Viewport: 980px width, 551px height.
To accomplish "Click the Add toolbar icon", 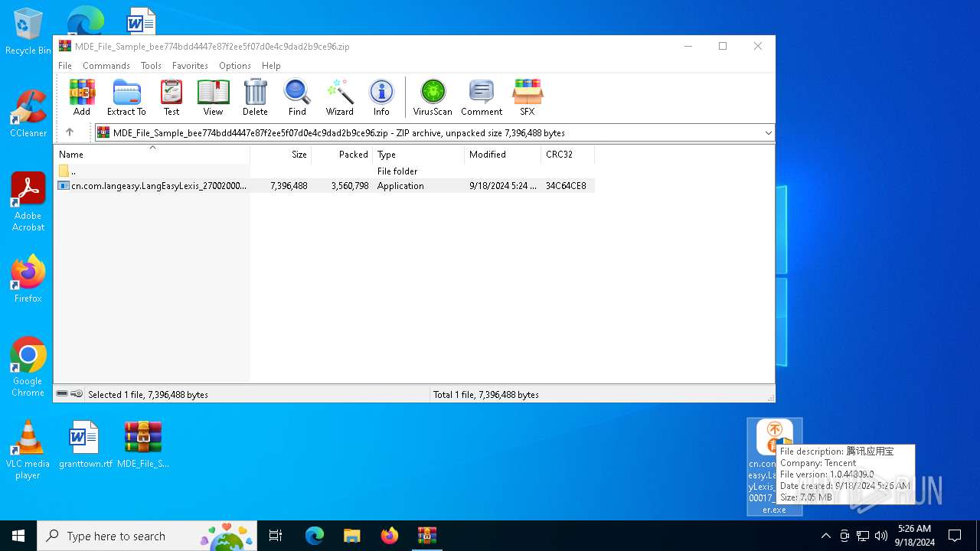I will [x=82, y=97].
